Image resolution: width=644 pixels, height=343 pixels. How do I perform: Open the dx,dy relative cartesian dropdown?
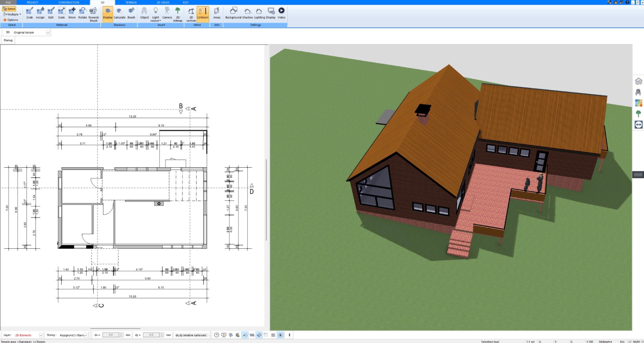pyautogui.click(x=192, y=335)
